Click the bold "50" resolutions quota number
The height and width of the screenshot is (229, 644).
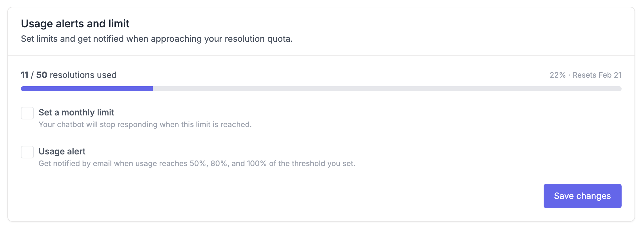coord(42,75)
